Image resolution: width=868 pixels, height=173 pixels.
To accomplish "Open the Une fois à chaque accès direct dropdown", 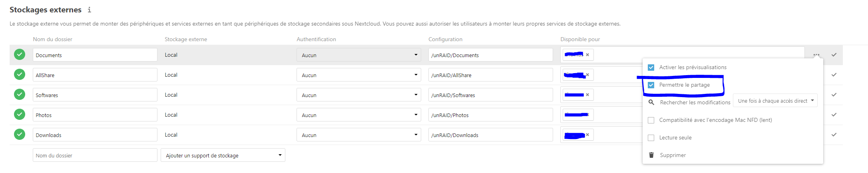I will 775,101.
